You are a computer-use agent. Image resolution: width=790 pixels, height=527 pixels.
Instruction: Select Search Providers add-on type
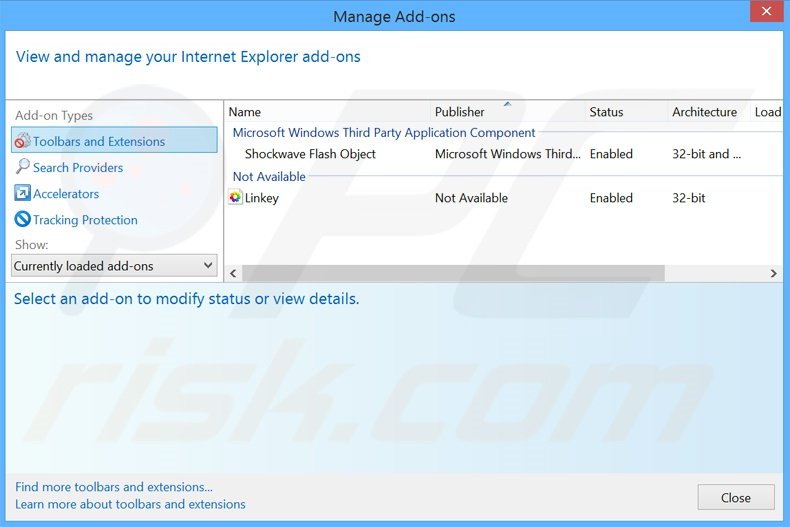(x=78, y=167)
